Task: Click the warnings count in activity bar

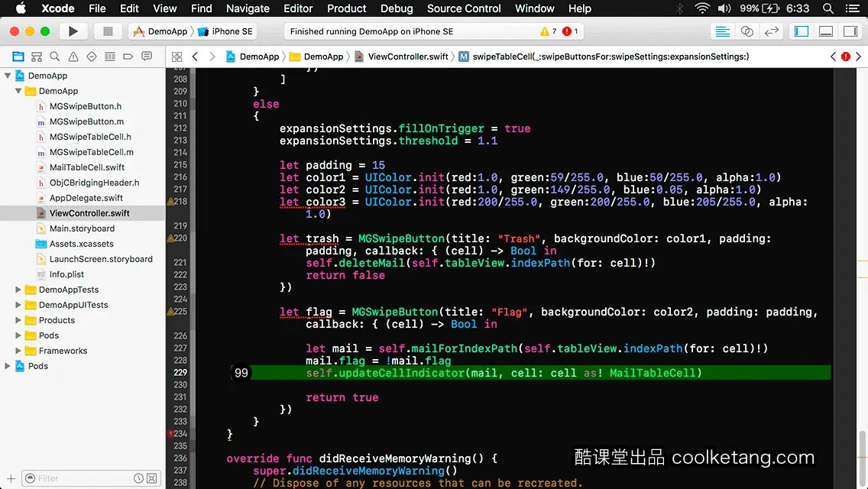Action: (x=548, y=31)
